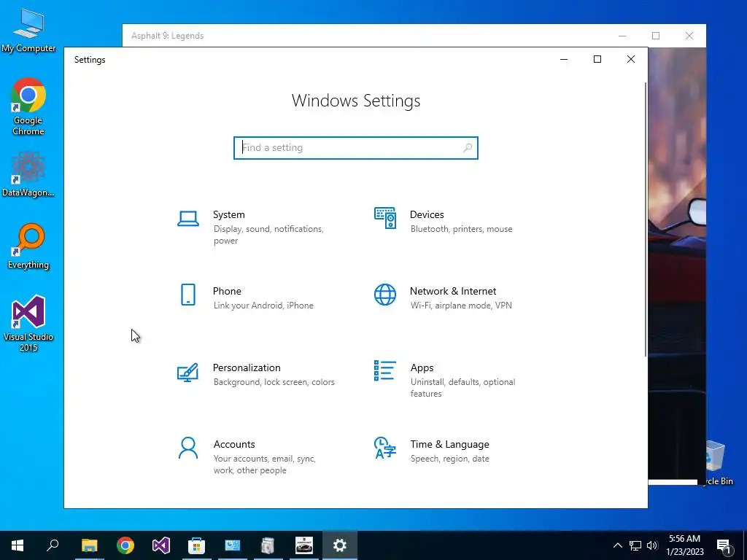Click 'Uninstall, defaults, optional features' text
Screen dimensions: 747x560
pyautogui.click(x=462, y=388)
